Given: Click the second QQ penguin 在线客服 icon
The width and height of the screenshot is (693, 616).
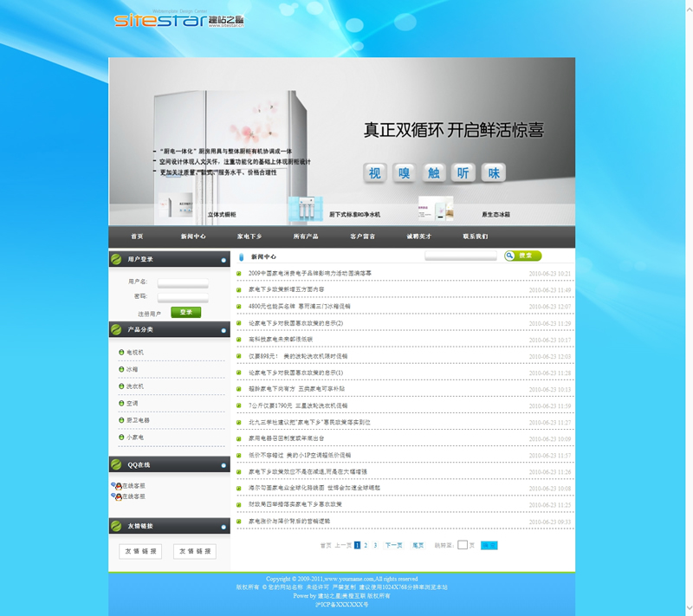Looking at the screenshot, I should pyautogui.click(x=117, y=496).
